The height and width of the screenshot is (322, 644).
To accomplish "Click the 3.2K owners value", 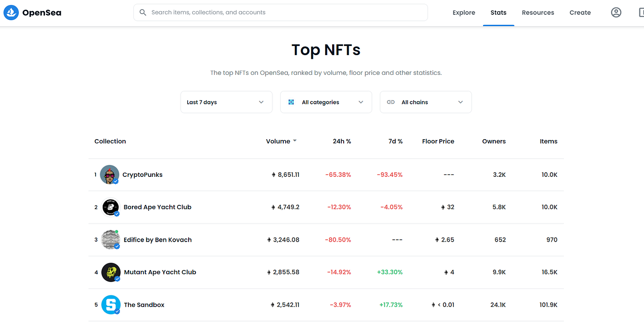I will coord(500,175).
